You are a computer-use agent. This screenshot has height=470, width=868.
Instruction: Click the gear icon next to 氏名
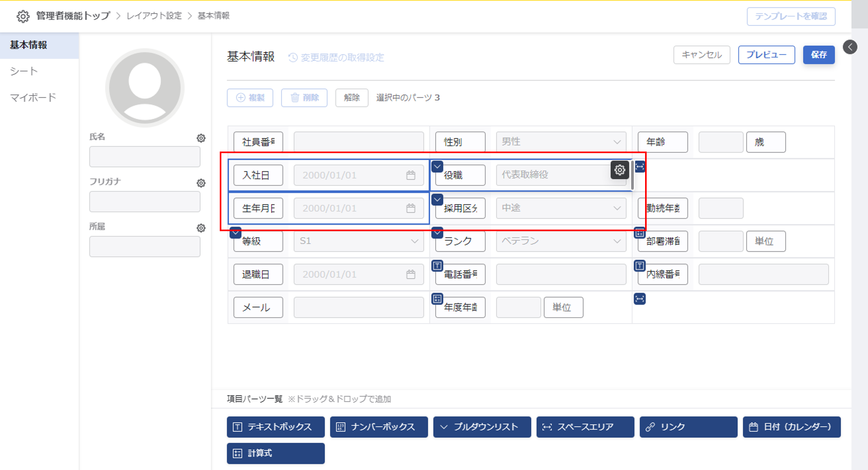201,138
